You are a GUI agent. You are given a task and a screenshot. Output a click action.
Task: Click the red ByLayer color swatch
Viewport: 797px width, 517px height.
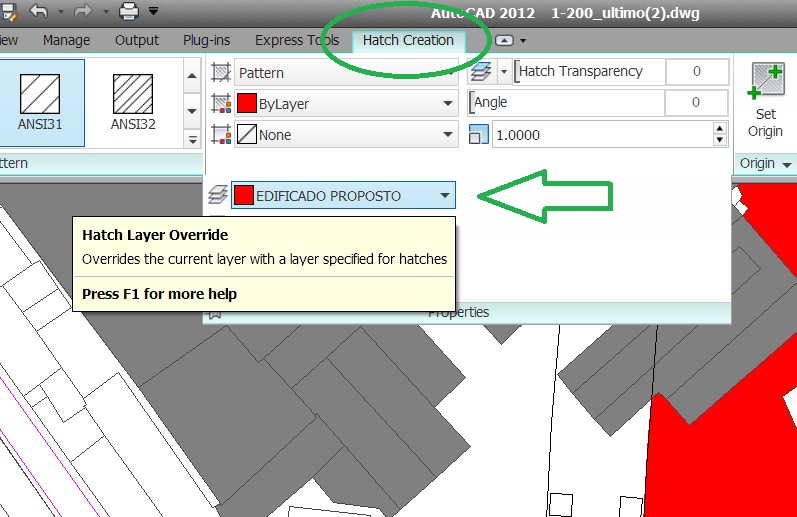tap(247, 104)
